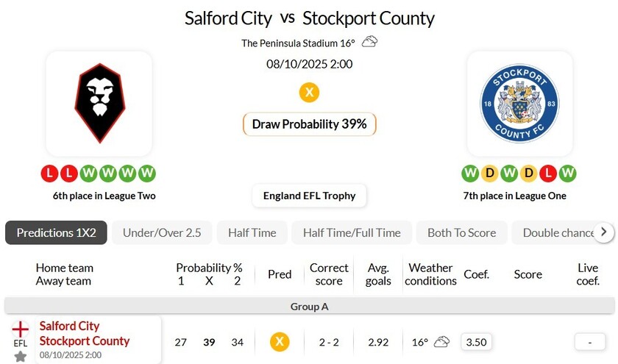Click Stockport County's red L form badge

point(547,174)
